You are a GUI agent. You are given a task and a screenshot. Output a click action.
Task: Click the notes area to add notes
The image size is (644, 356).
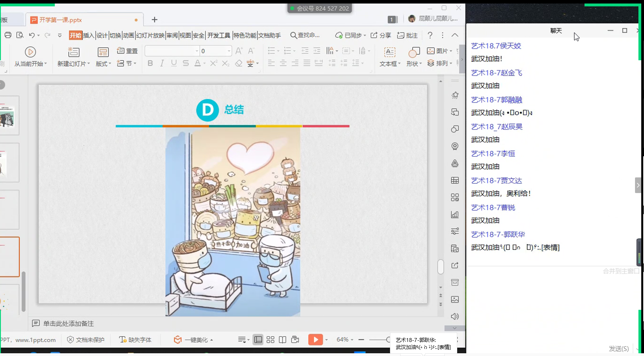68,324
